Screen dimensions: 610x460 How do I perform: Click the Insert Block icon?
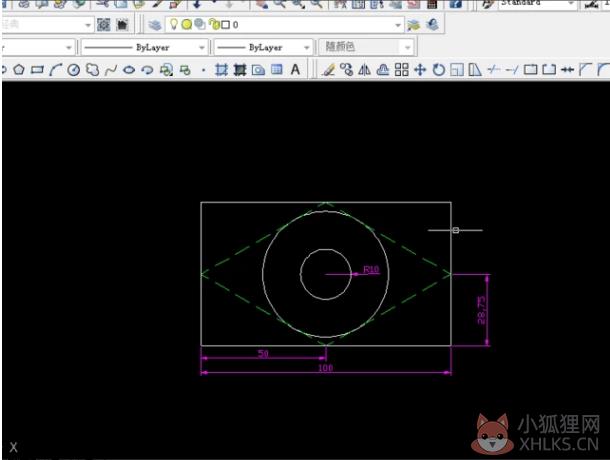[167, 70]
